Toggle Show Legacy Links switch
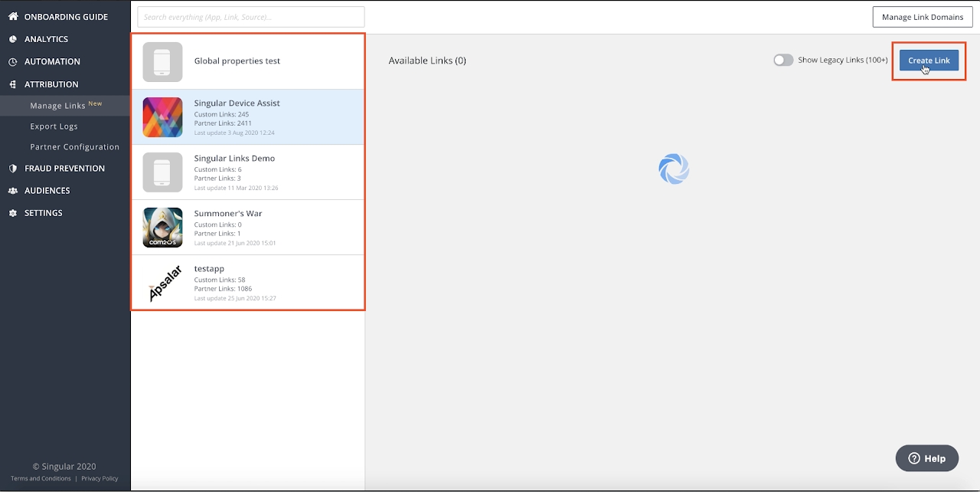 [783, 61]
